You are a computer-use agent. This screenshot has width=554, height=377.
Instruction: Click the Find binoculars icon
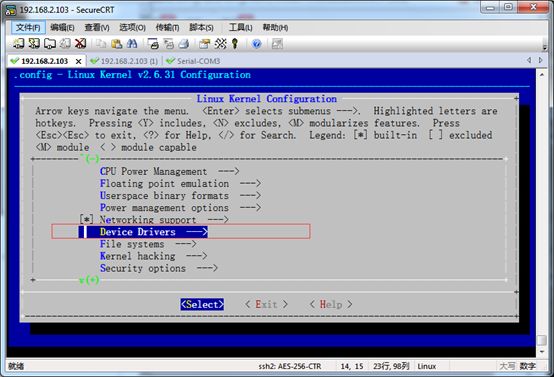tap(132, 43)
